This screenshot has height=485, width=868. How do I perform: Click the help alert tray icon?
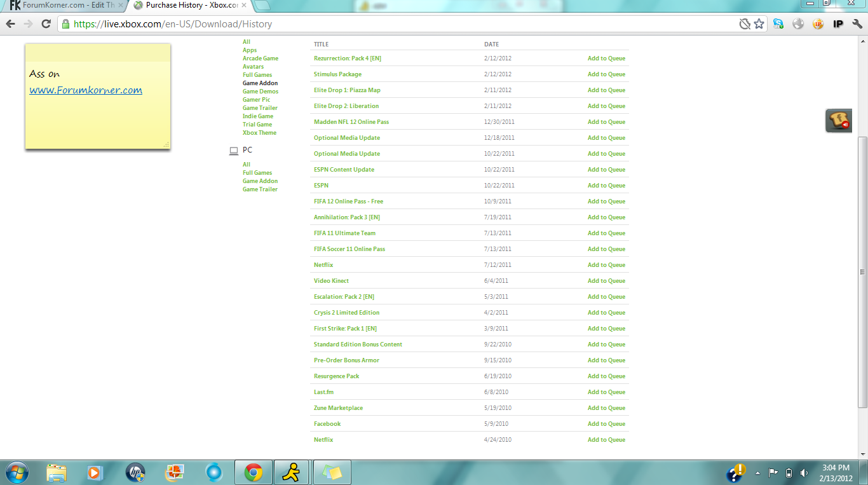(x=736, y=473)
